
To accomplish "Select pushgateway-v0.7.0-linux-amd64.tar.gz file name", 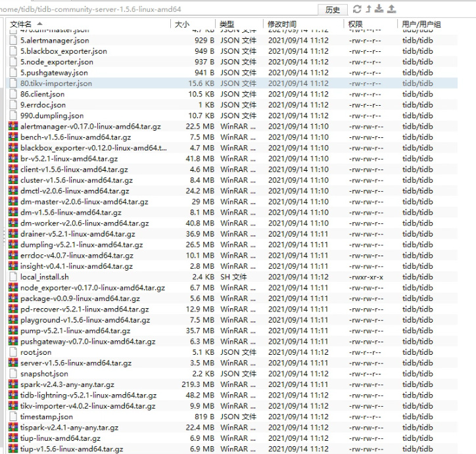I will coord(88,342).
